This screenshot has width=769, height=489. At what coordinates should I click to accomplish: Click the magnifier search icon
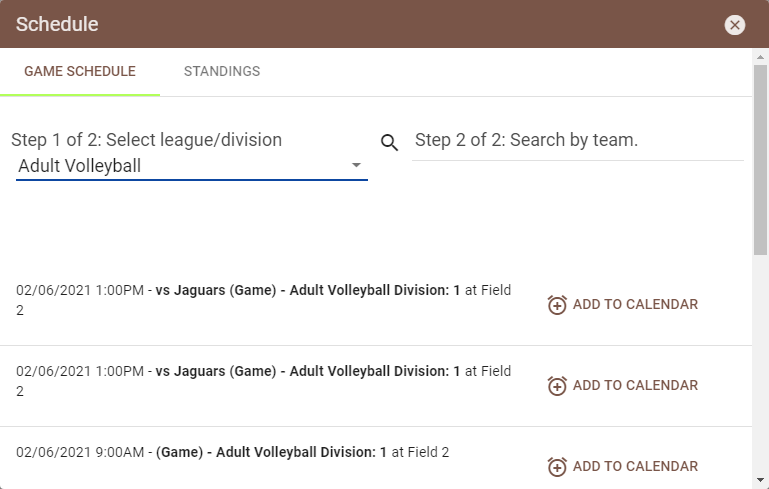[x=390, y=142]
